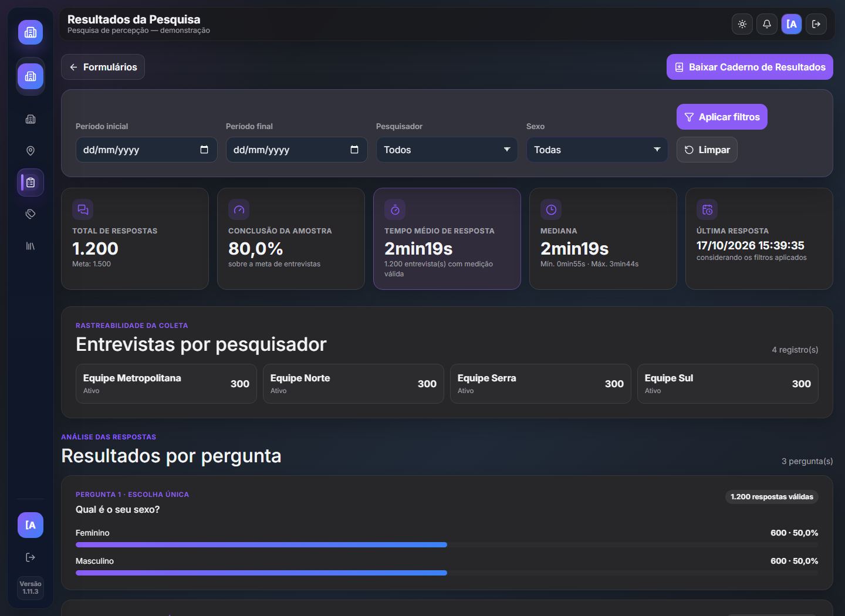The height and width of the screenshot is (616, 845).
Task: Expand the Sexo dropdown
Action: (x=597, y=150)
